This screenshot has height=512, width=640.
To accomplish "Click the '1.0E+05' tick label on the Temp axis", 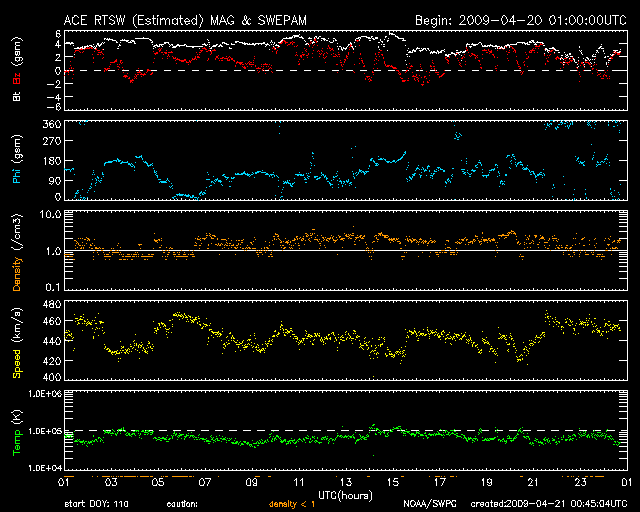I will tap(45, 431).
